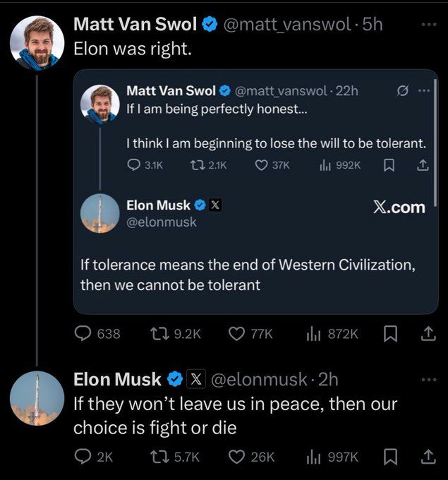View analytics showing 997K views
This screenshot has width=448, height=480.
(315, 457)
